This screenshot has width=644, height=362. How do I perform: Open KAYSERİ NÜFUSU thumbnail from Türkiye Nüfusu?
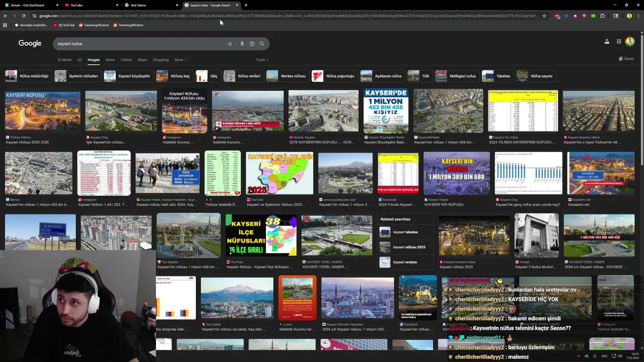point(43,111)
